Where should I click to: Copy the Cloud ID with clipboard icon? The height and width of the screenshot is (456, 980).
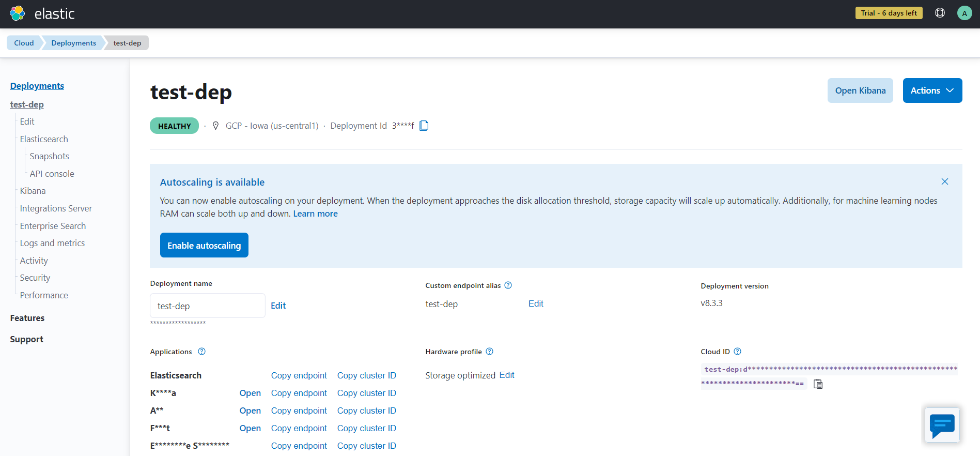tap(818, 384)
